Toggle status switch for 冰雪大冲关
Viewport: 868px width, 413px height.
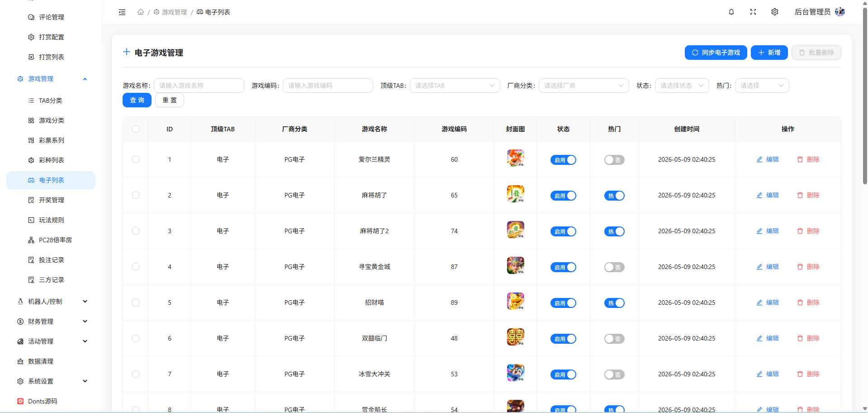coord(563,375)
